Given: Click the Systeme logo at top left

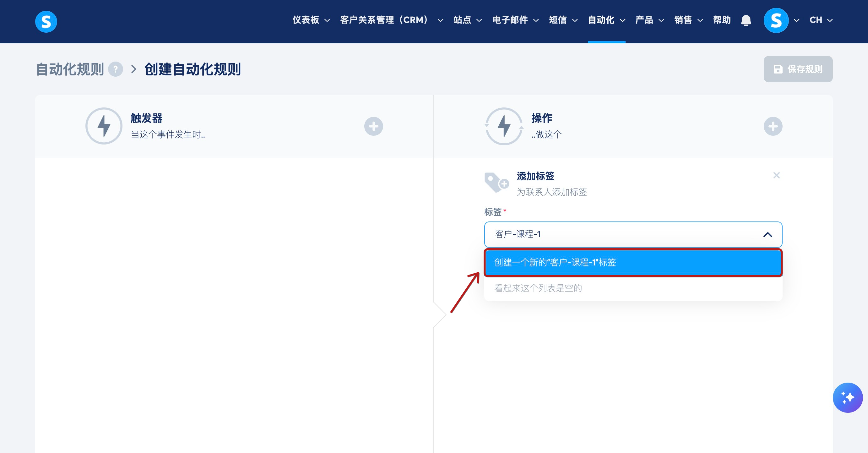Looking at the screenshot, I should pyautogui.click(x=46, y=21).
